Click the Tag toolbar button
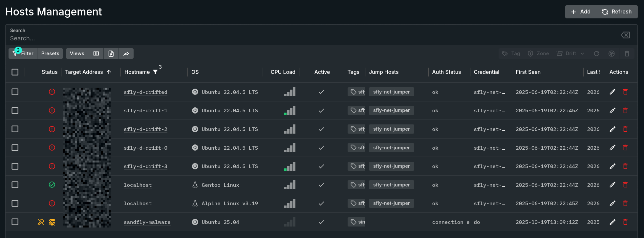The image size is (644, 238). tap(511, 54)
